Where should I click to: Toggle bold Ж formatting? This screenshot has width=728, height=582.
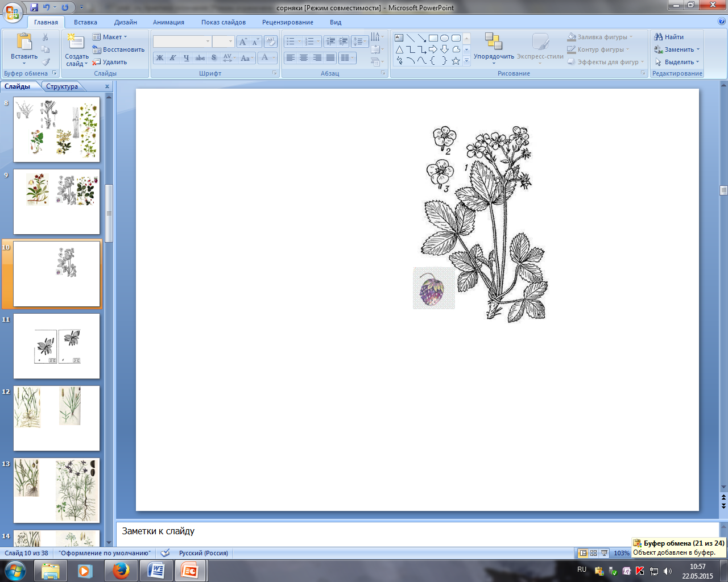click(160, 58)
